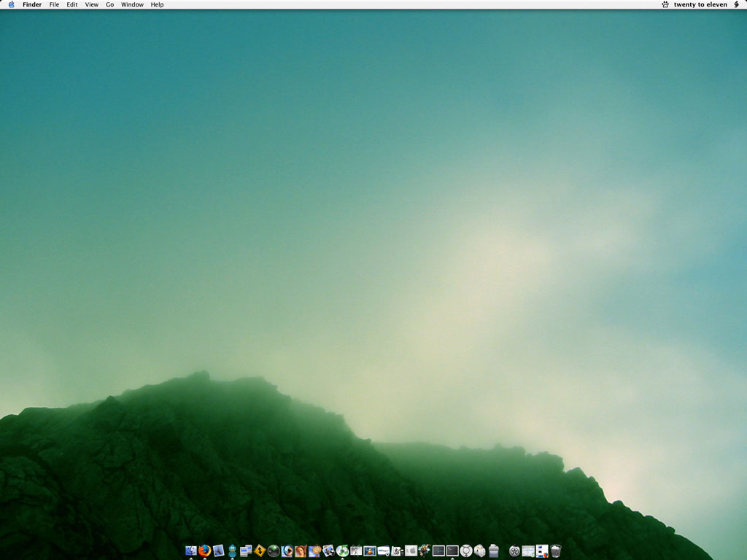Open the File menu
747x560 pixels.
[x=54, y=5]
